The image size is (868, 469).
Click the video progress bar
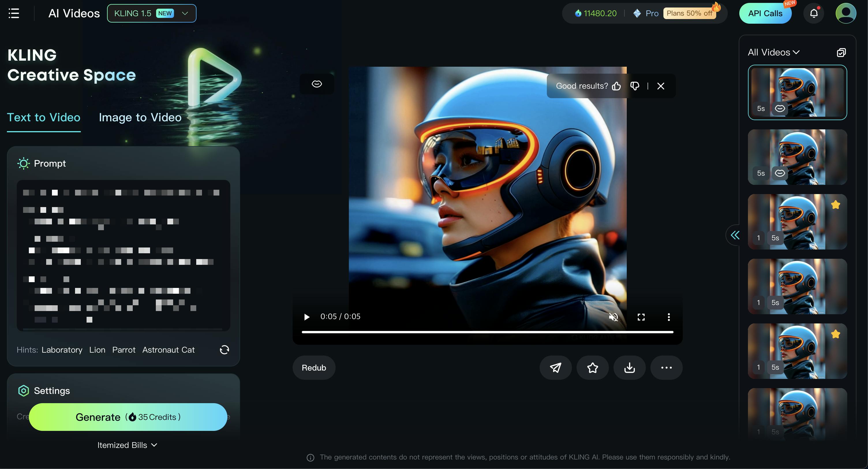(487, 332)
